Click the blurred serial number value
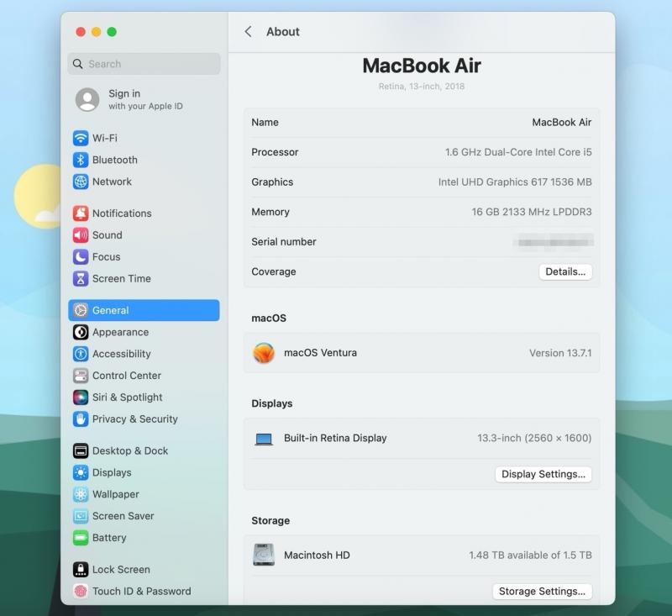The width and height of the screenshot is (672, 616). tap(554, 242)
